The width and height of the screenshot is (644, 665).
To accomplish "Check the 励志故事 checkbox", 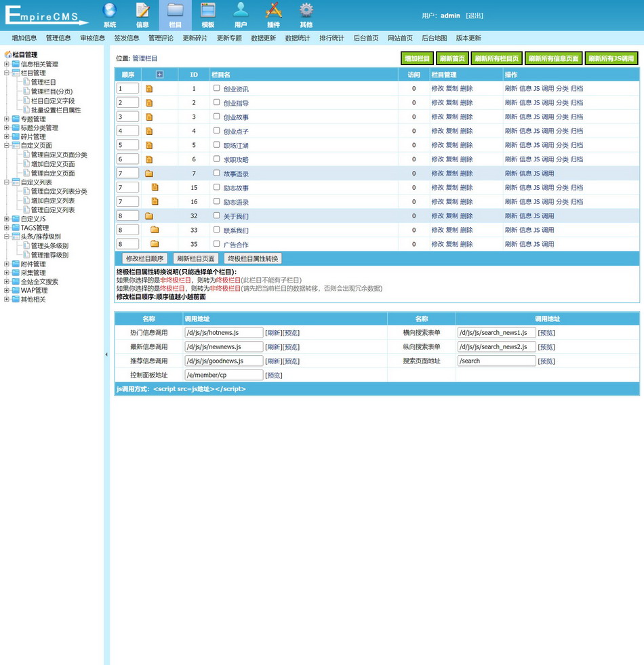I will (216, 187).
